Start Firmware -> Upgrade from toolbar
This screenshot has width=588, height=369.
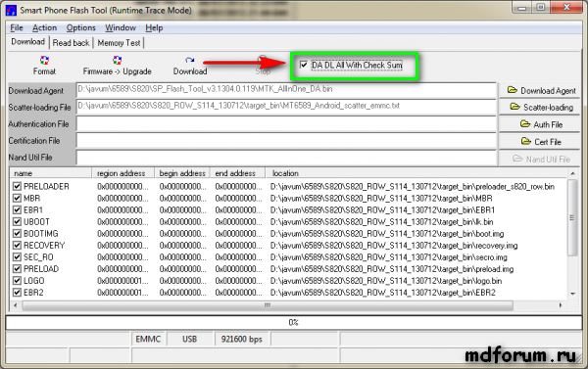point(118,61)
